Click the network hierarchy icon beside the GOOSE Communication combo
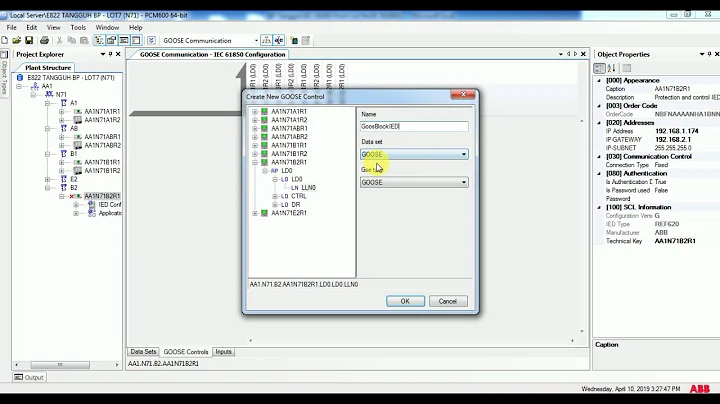720x404 pixels. pos(266,40)
